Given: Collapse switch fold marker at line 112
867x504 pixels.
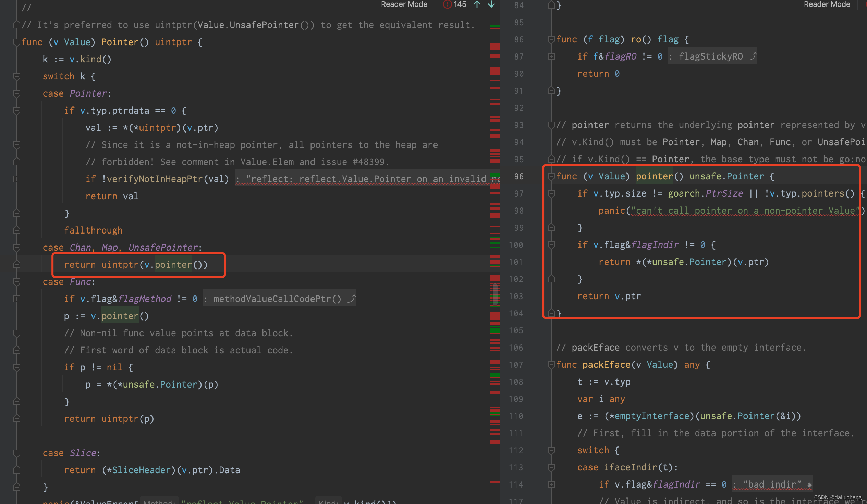Looking at the screenshot, I should 551,451.
